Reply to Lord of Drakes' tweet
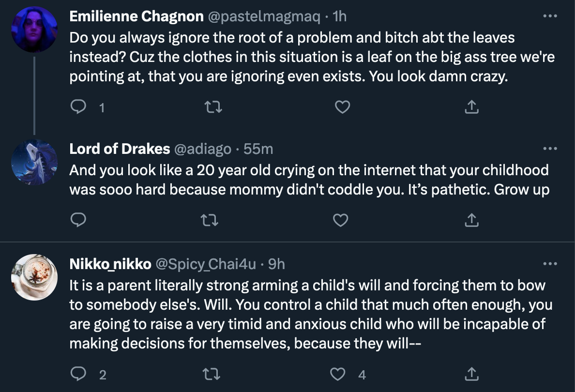Viewport: 575px width, 392px height. pos(78,220)
